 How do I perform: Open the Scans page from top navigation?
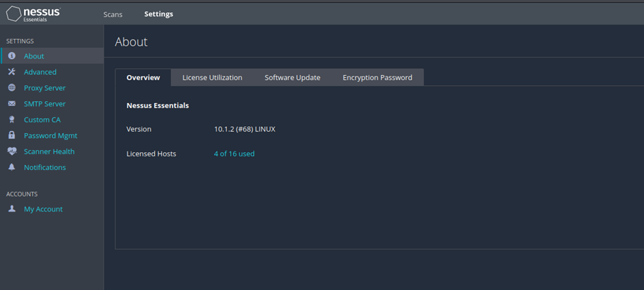click(113, 14)
